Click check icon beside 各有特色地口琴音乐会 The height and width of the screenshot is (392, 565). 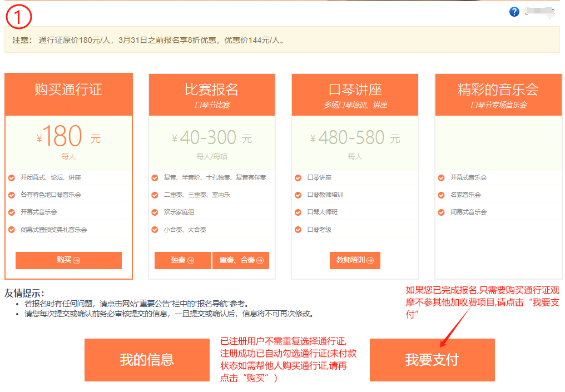[x=12, y=195]
